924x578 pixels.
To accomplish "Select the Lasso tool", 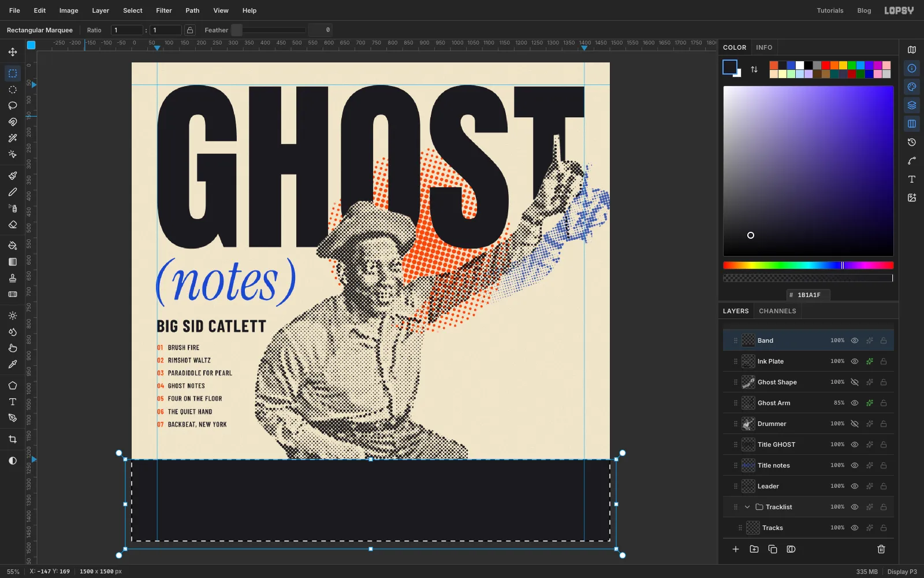I will coord(13,106).
